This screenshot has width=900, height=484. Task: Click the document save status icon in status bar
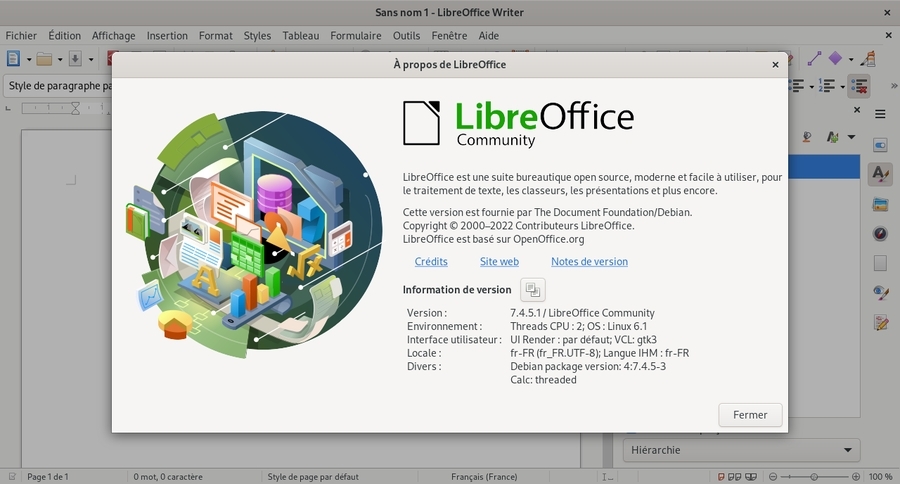pyautogui.click(x=11, y=477)
